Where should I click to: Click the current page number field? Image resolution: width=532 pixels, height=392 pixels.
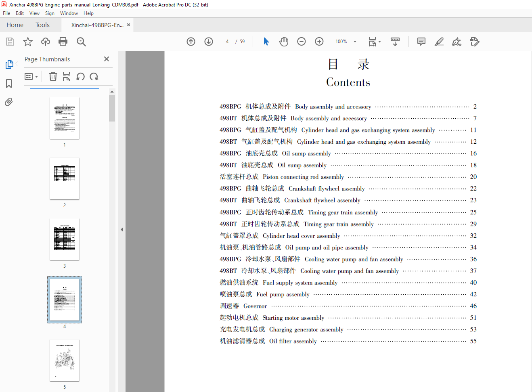point(227,42)
